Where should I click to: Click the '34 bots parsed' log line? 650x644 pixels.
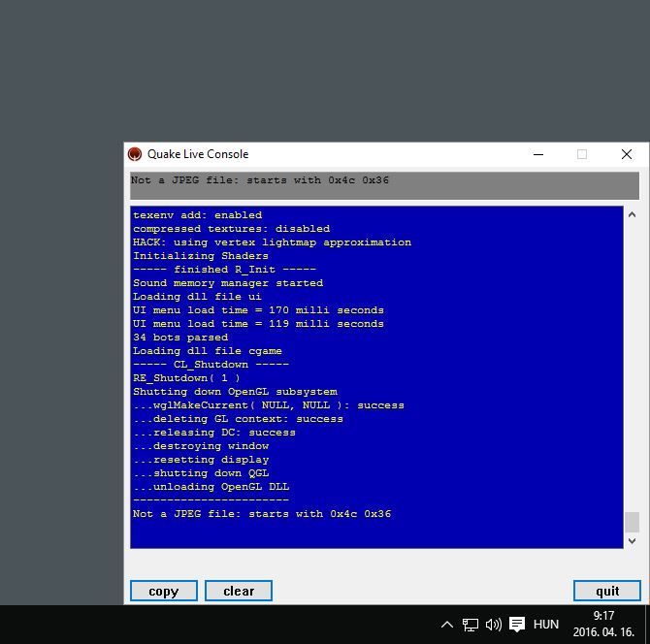(180, 338)
